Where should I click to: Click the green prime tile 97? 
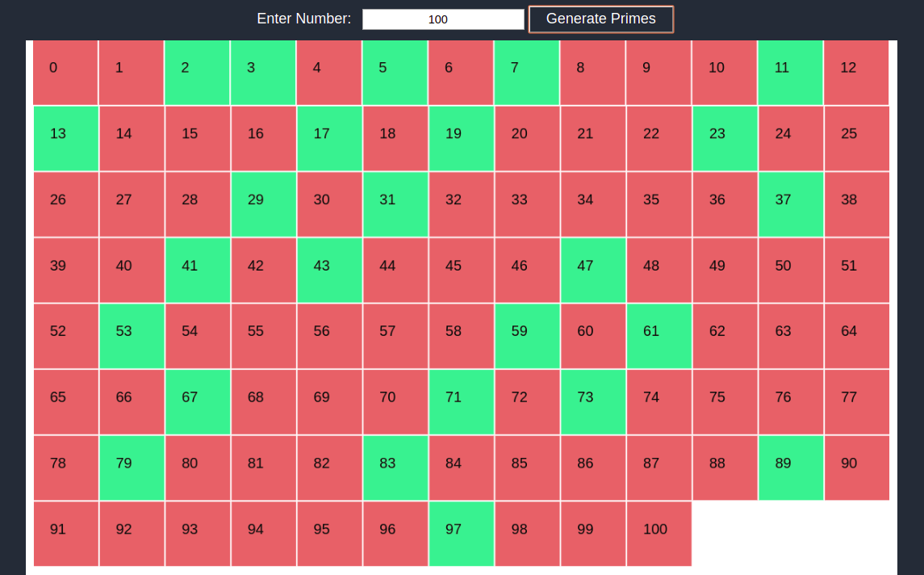coord(461,533)
